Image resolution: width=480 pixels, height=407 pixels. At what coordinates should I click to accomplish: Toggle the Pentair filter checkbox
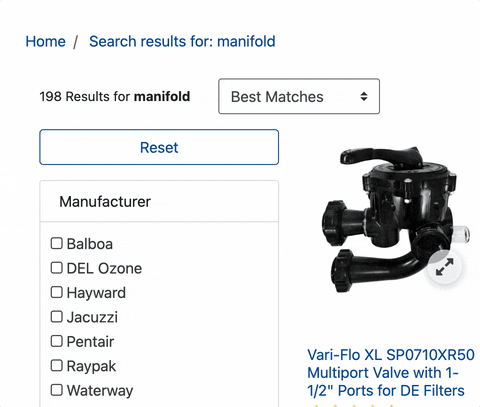57,341
